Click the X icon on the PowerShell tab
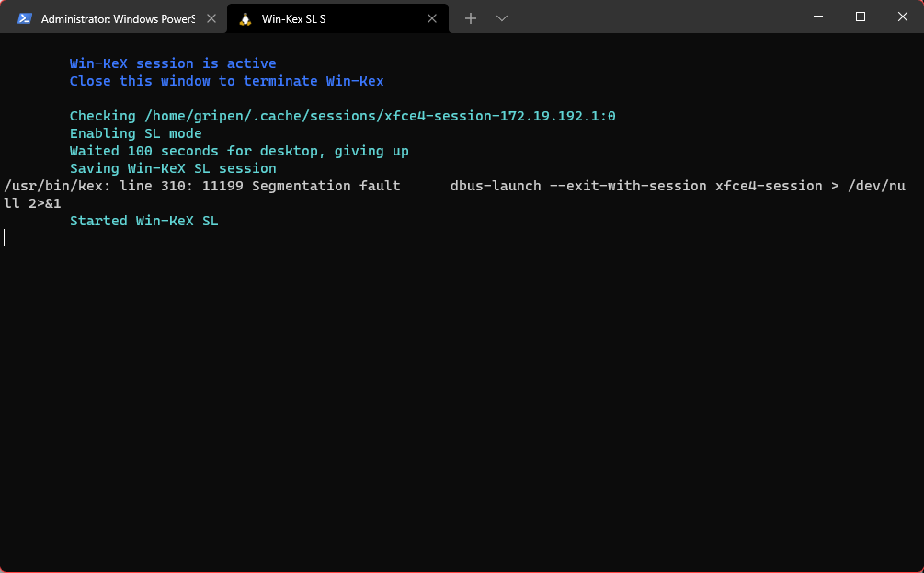This screenshot has width=924, height=573. pyautogui.click(x=211, y=17)
